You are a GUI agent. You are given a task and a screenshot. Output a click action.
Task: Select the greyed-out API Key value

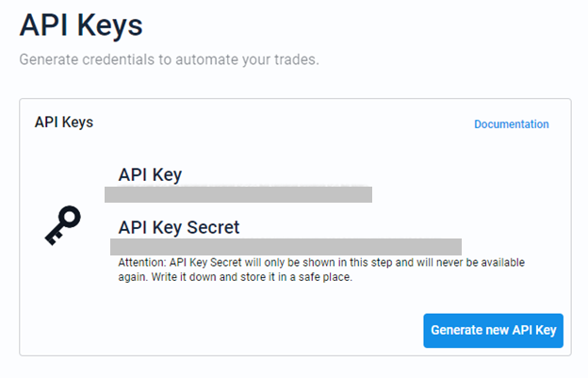238,194
